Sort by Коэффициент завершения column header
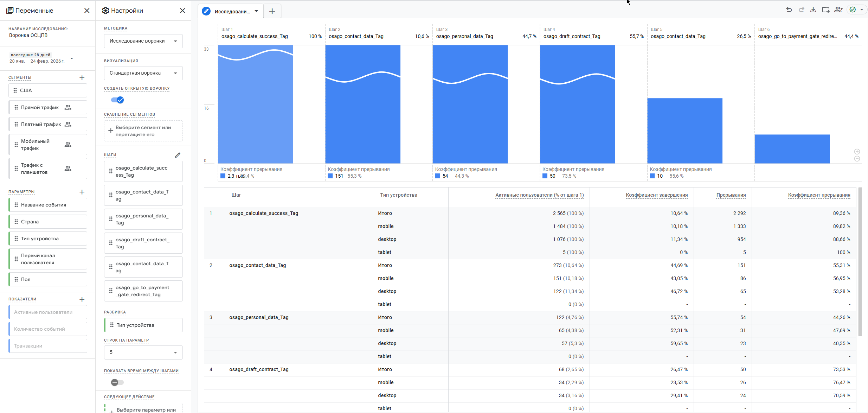The height and width of the screenshot is (413, 868). 656,195
